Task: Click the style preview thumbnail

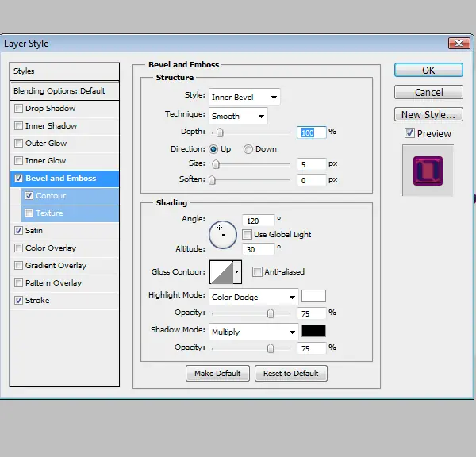Action: (428, 171)
